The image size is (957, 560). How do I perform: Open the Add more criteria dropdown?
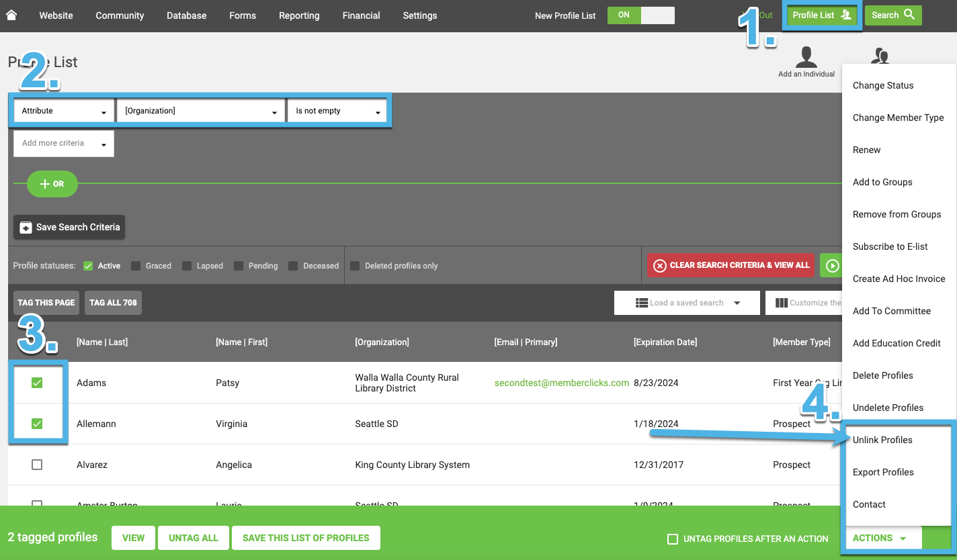pos(63,143)
